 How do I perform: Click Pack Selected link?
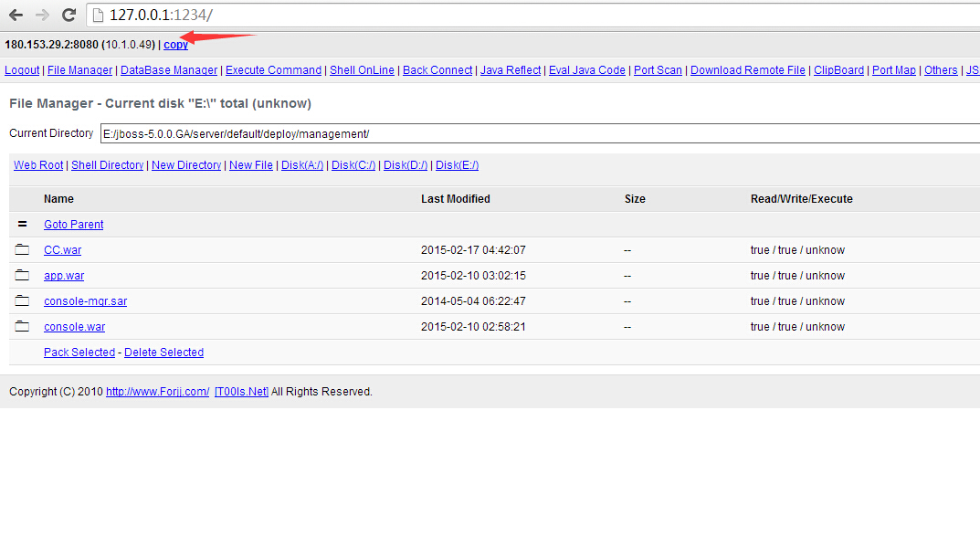(79, 353)
